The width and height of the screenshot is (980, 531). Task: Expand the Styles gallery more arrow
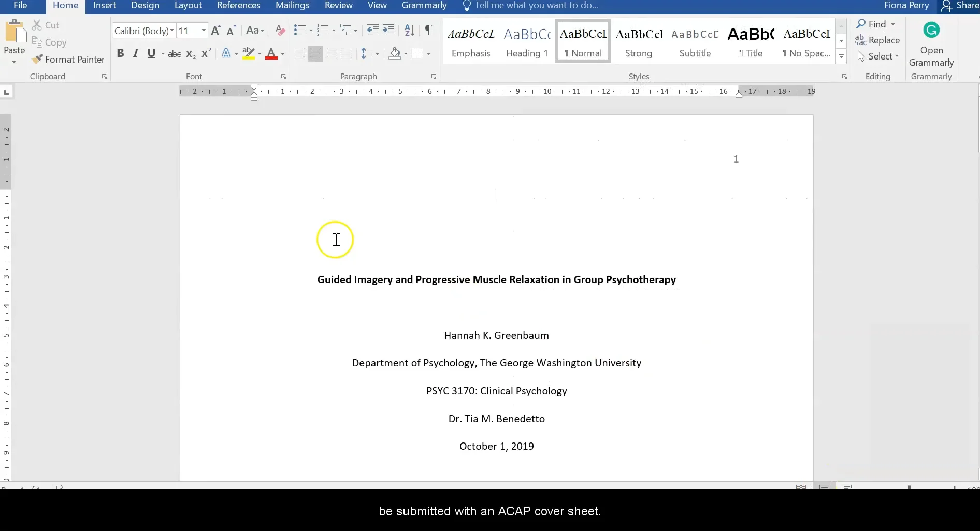tap(841, 56)
